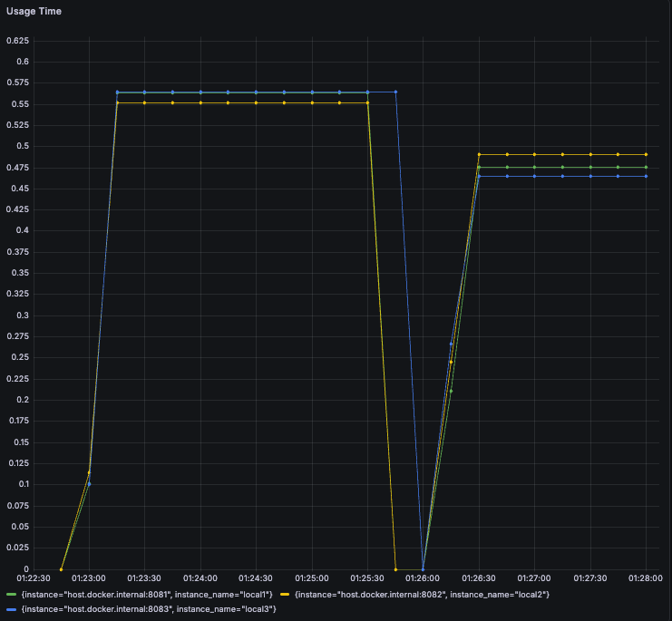Select the first yellow point at zero near 01:22:45

point(62,569)
